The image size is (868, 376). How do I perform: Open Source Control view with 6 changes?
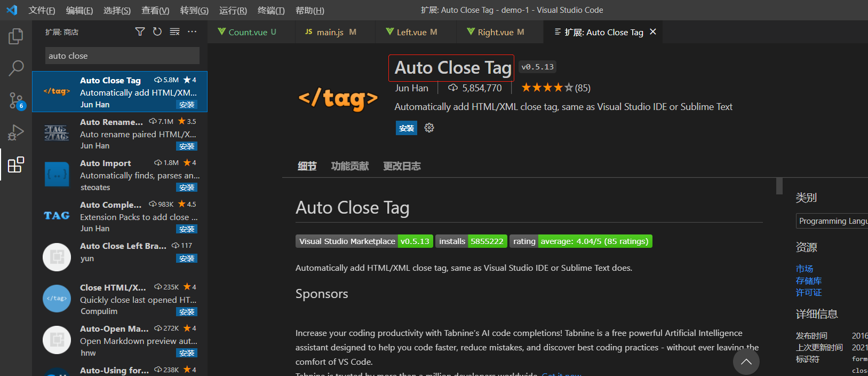[x=16, y=100]
